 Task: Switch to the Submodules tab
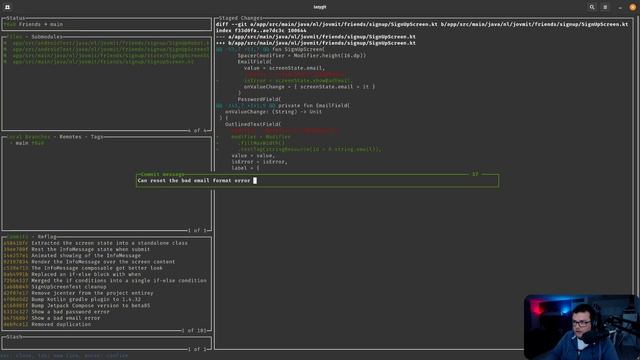coord(47,37)
